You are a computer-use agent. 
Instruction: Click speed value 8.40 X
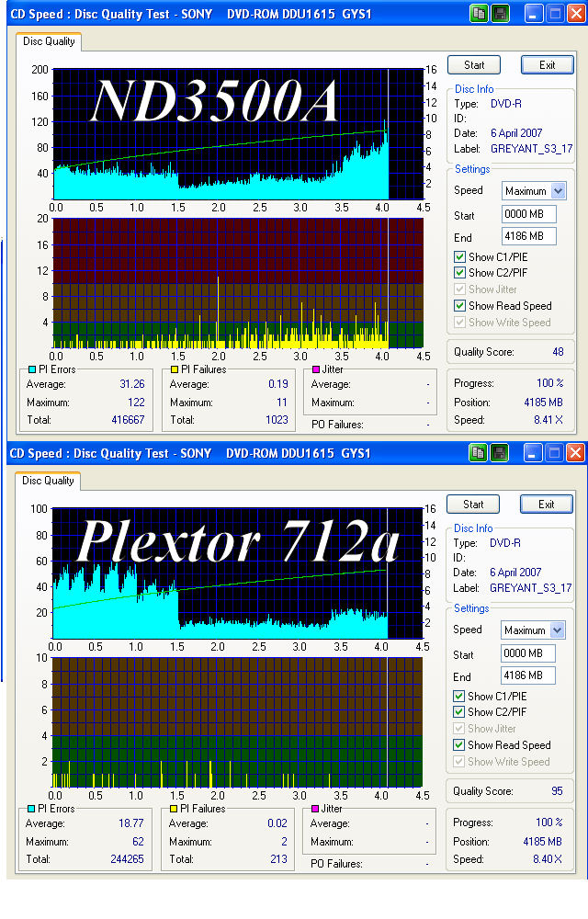547,859
